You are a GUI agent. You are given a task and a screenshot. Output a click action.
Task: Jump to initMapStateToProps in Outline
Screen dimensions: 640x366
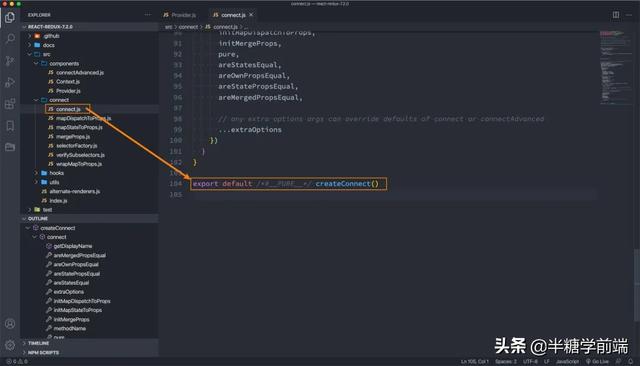click(x=78, y=310)
